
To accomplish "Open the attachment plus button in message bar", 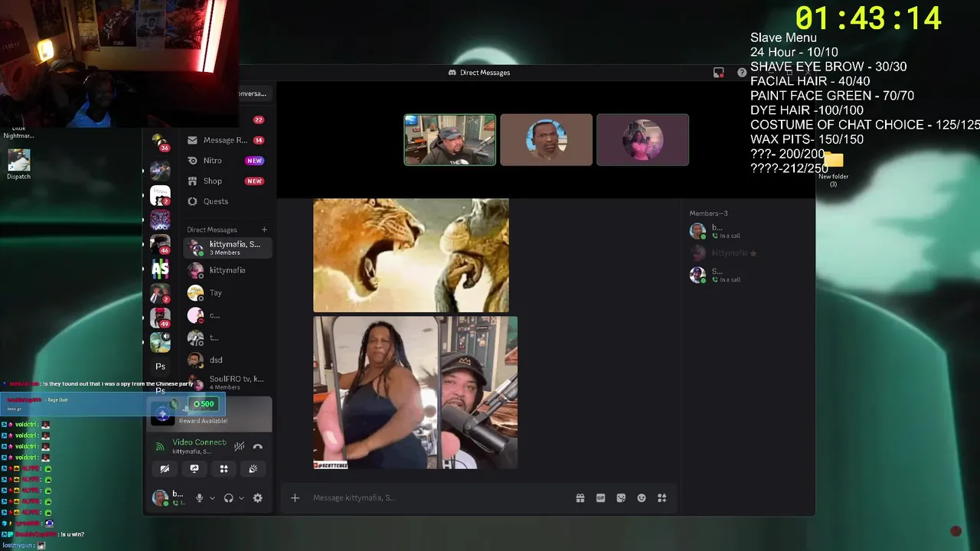I will tap(295, 498).
